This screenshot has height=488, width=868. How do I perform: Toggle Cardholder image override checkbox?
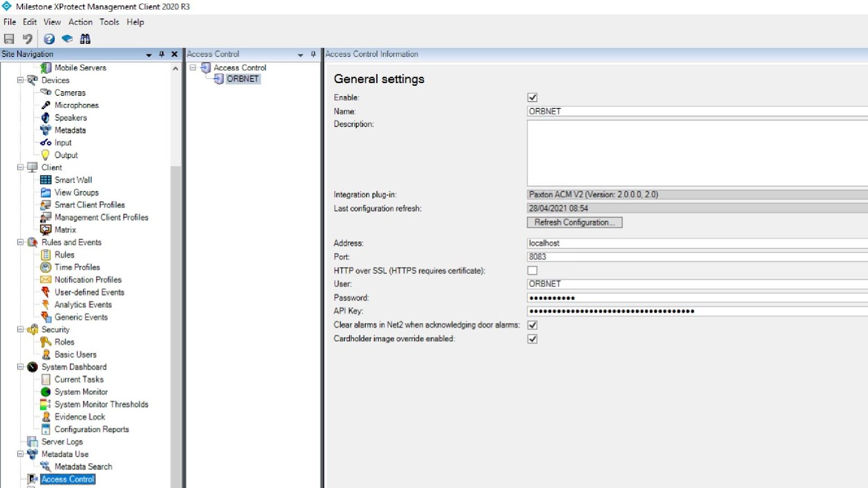pyautogui.click(x=533, y=339)
